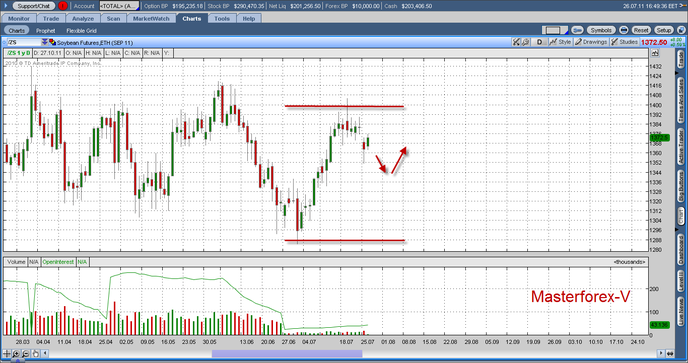
Task: Click the Volume label in lower panel
Action: (x=16, y=262)
